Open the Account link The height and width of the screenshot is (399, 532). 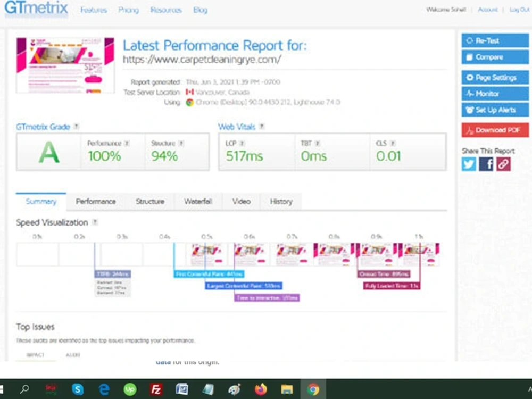tap(487, 10)
